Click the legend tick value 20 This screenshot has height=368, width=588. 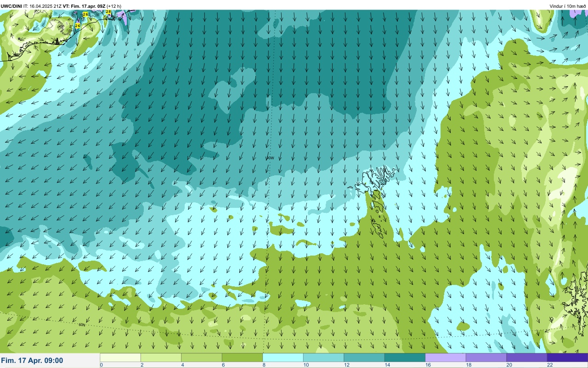click(509, 365)
